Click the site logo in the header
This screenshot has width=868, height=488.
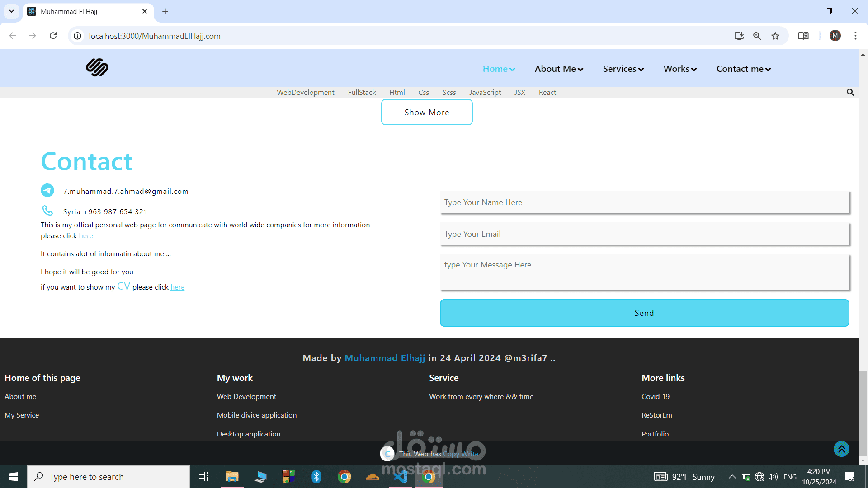tap(97, 67)
